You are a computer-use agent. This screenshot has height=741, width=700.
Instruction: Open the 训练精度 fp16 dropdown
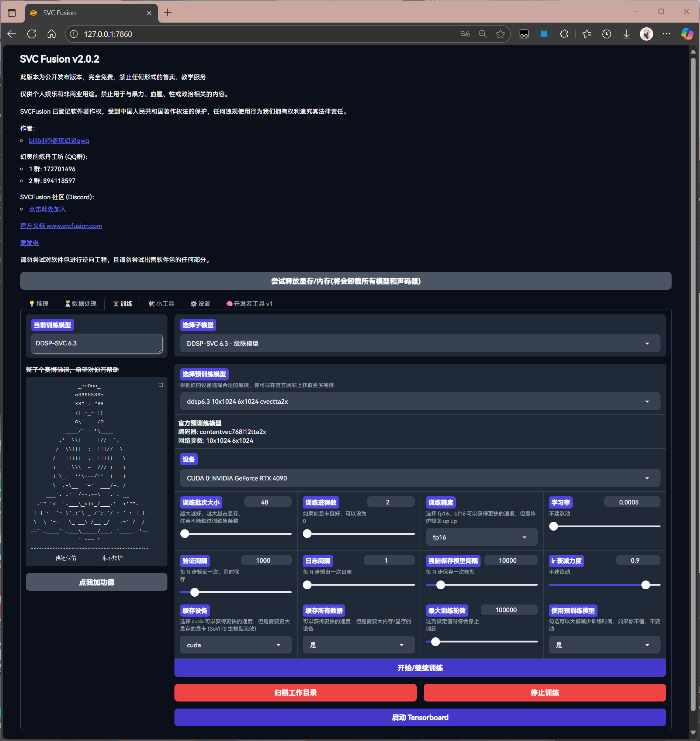pos(481,537)
